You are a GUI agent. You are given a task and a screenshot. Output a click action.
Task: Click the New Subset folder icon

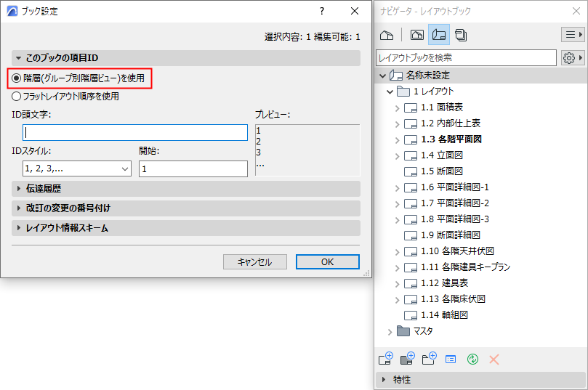click(x=430, y=359)
